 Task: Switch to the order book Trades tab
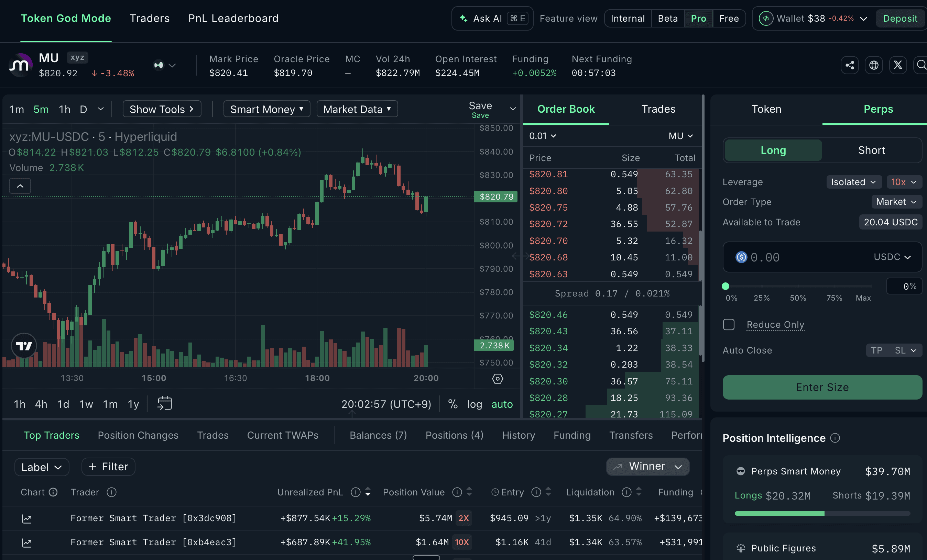tap(658, 109)
